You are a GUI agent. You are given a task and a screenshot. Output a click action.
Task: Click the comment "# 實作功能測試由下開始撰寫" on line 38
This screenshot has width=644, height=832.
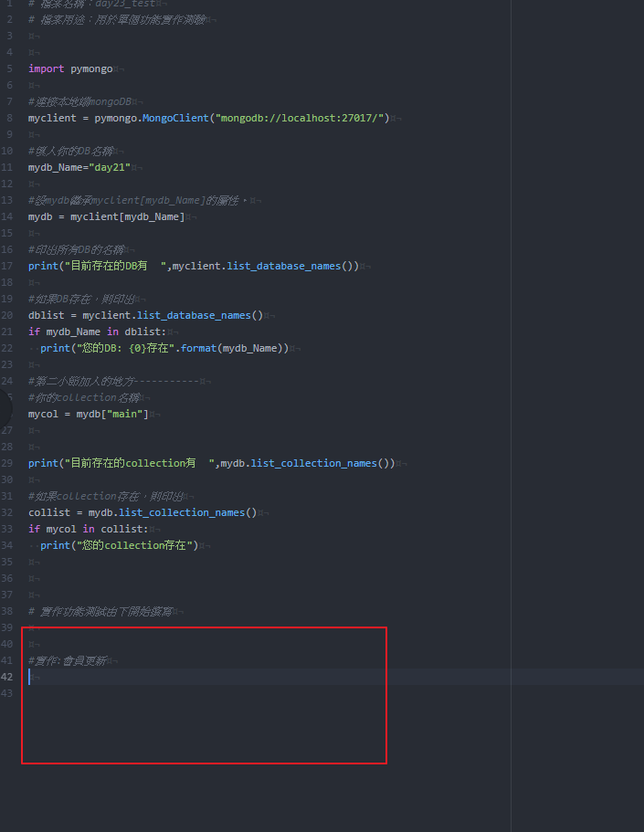(100, 612)
